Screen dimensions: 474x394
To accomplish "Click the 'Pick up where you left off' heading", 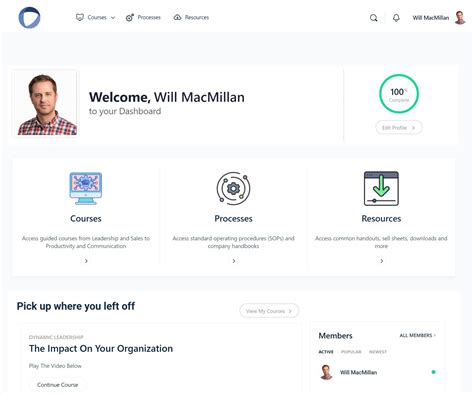I will [x=76, y=306].
